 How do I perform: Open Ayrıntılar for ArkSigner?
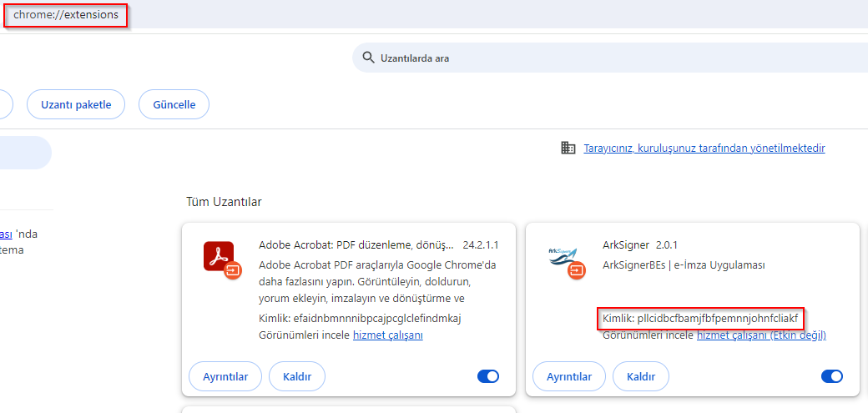click(x=568, y=377)
